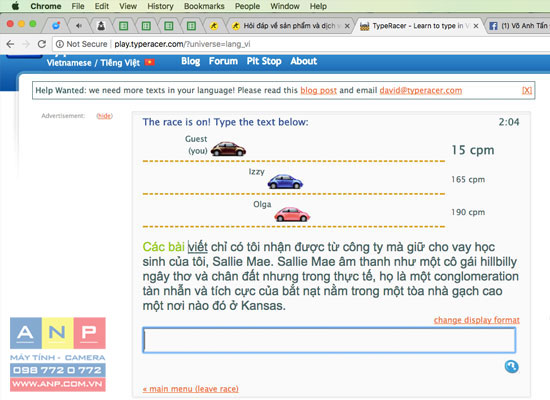Leave race via main menu link

(x=190, y=389)
